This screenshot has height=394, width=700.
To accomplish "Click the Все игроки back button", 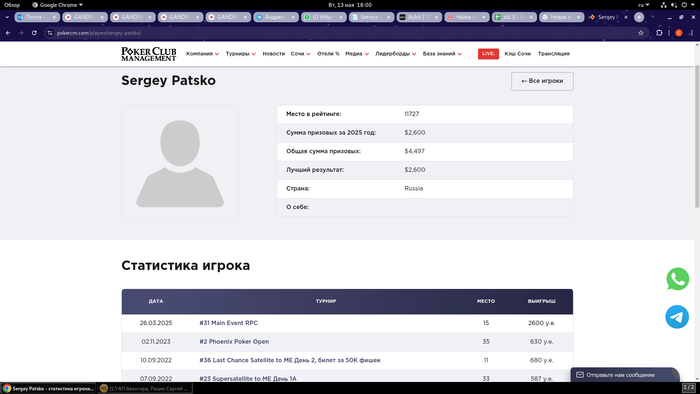I will [542, 81].
